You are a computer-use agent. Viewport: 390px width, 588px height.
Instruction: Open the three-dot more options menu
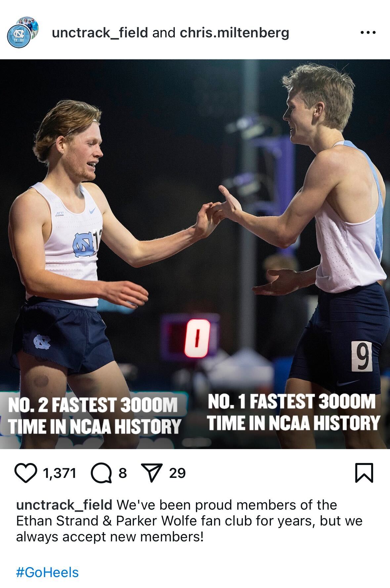368,32
